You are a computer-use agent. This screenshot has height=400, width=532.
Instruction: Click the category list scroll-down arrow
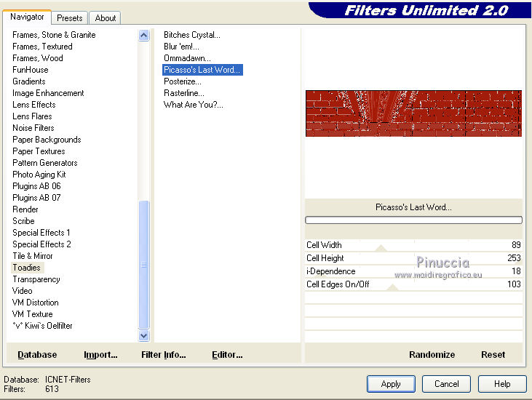click(x=144, y=335)
